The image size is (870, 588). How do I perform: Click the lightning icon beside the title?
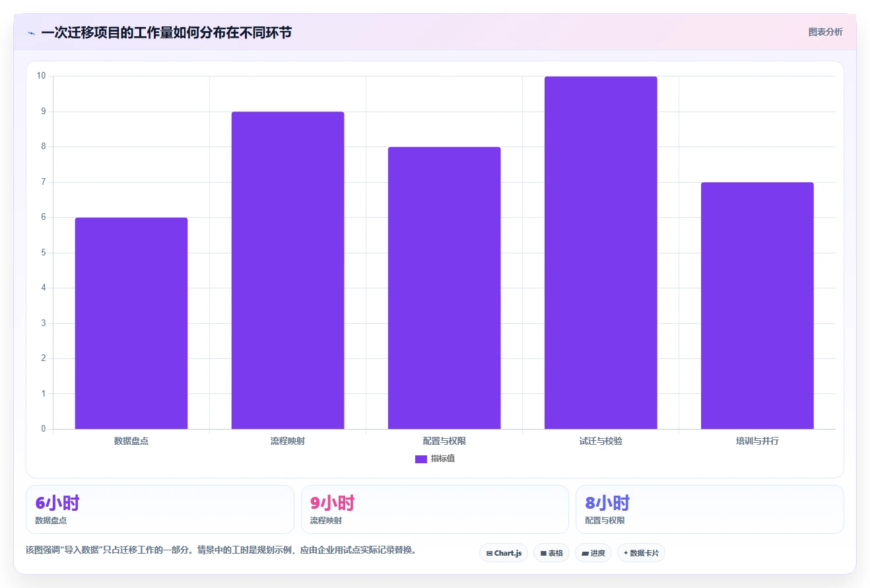point(31,33)
